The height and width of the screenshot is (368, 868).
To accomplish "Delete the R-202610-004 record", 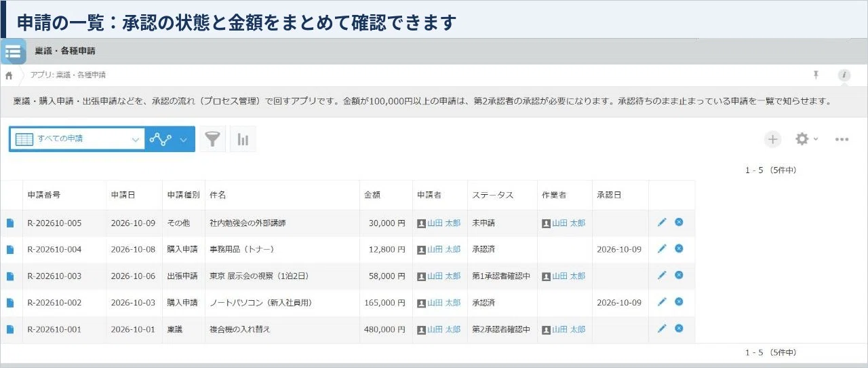I will click(x=679, y=249).
